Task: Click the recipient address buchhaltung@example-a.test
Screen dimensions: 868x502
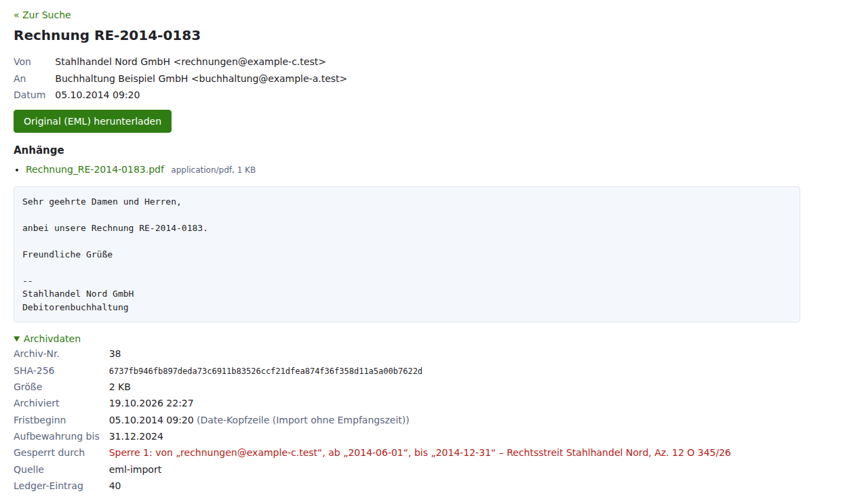Action: (x=269, y=79)
